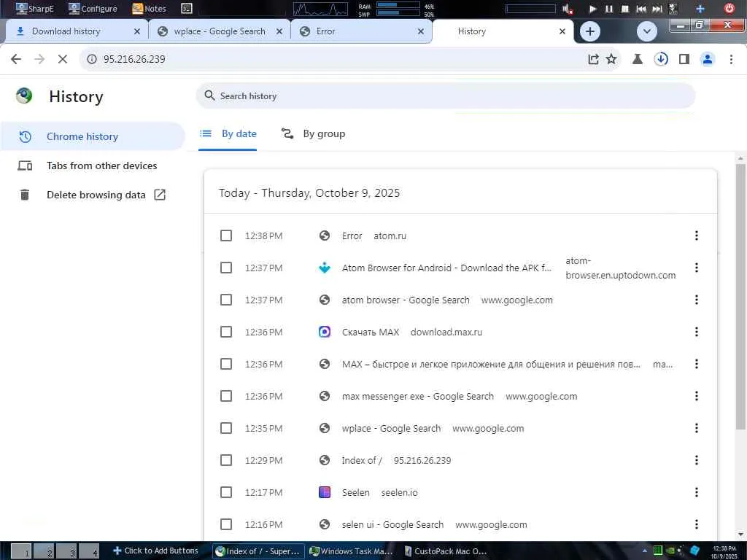
Task: Click the red power button icon
Action: [729, 8]
